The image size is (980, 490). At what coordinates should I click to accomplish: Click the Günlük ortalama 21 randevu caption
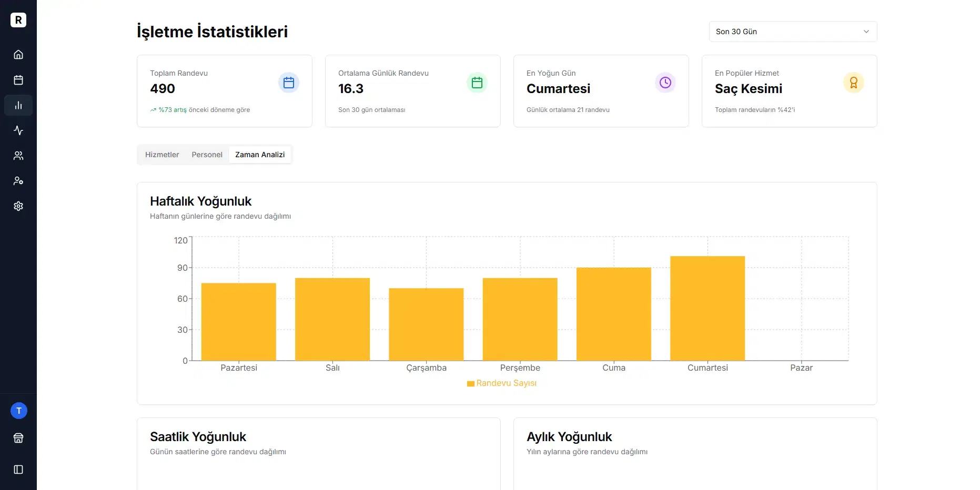pos(568,110)
